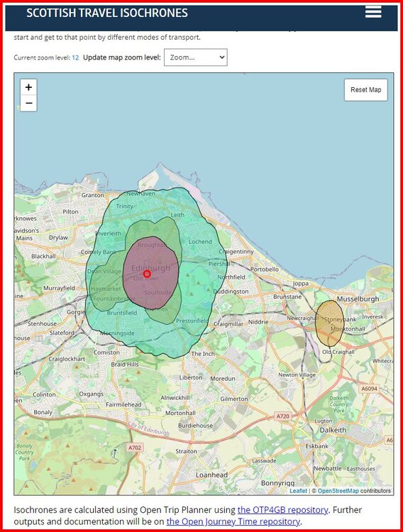Click the A6094 road shield

[370, 389]
